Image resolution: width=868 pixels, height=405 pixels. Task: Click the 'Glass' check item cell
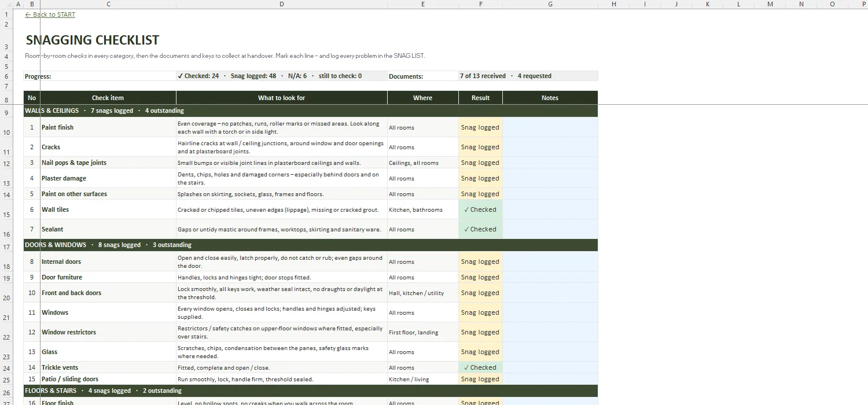point(108,352)
